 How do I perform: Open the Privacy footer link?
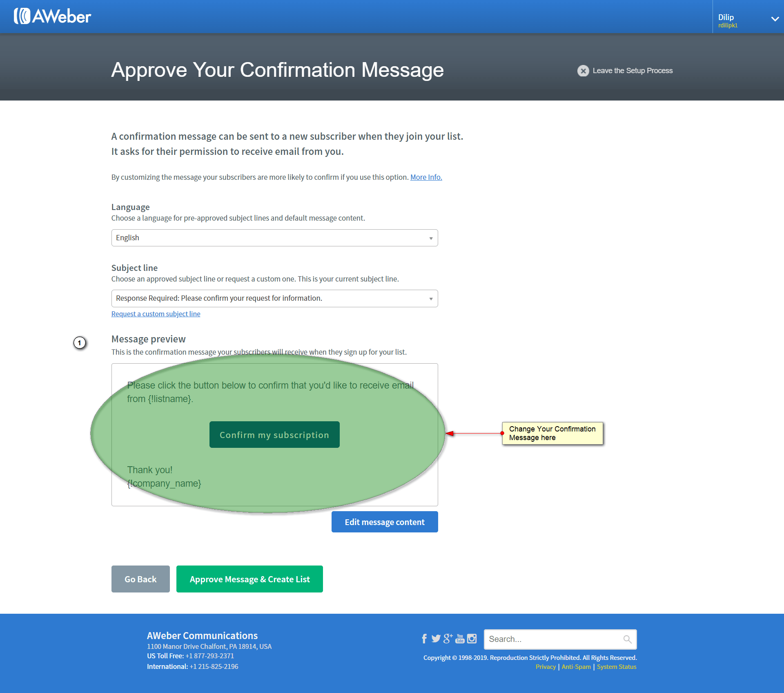click(546, 667)
